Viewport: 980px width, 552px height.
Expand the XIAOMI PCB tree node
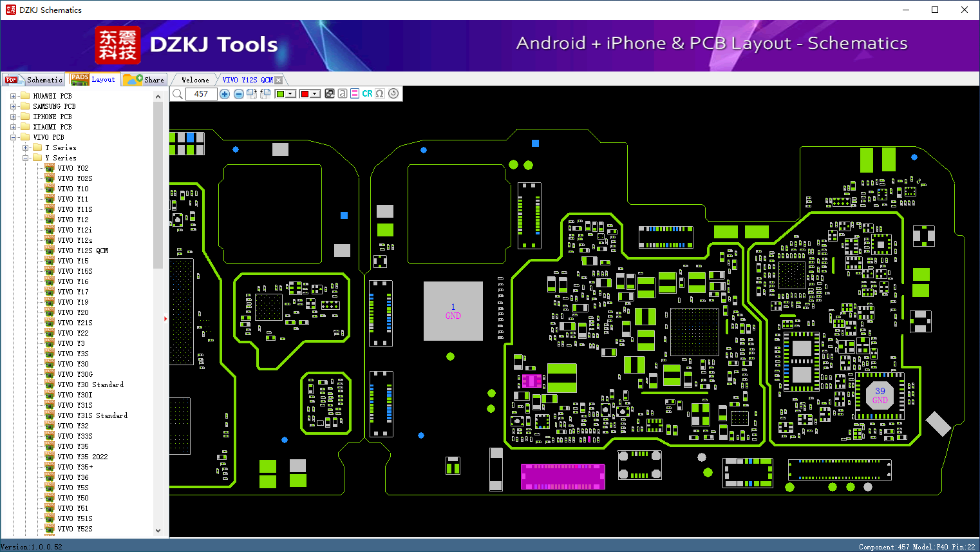13,127
